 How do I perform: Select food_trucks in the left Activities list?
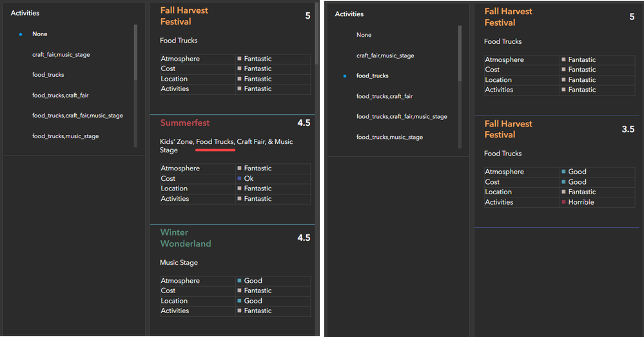click(x=48, y=75)
